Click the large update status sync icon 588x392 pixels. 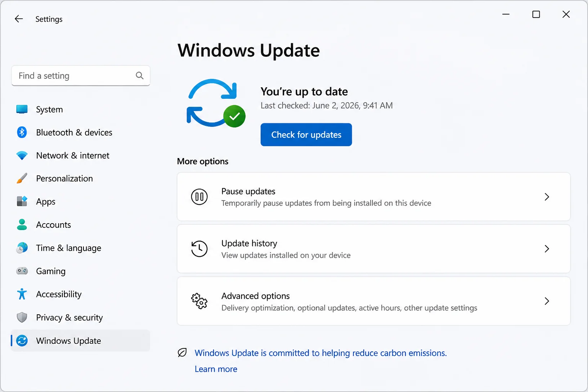216,103
